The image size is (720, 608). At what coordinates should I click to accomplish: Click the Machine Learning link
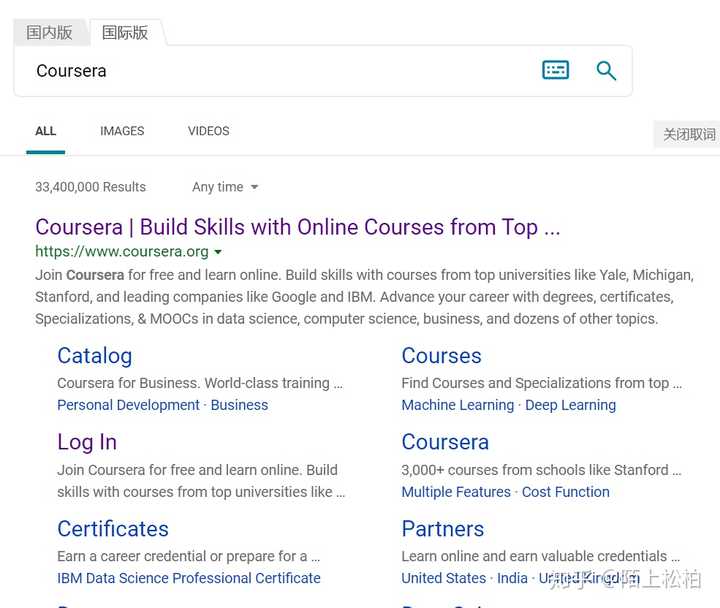click(458, 405)
